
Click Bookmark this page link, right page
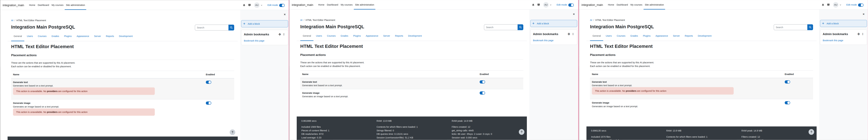(833, 40)
